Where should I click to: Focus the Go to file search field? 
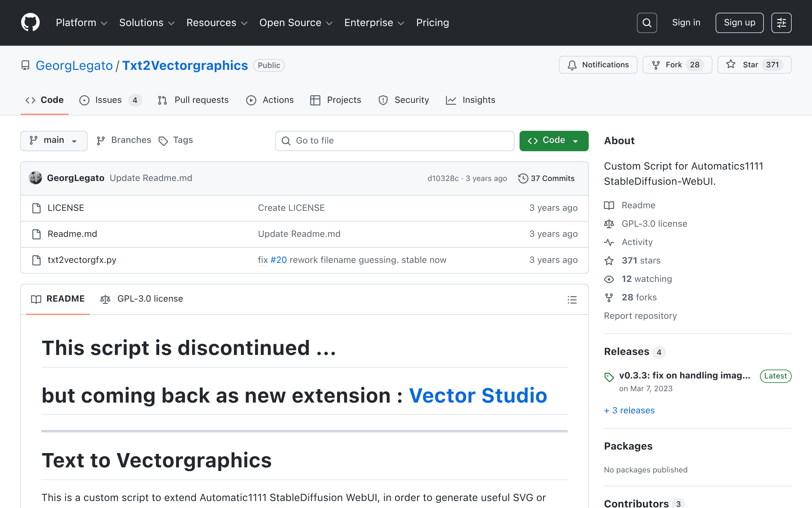[x=395, y=141]
